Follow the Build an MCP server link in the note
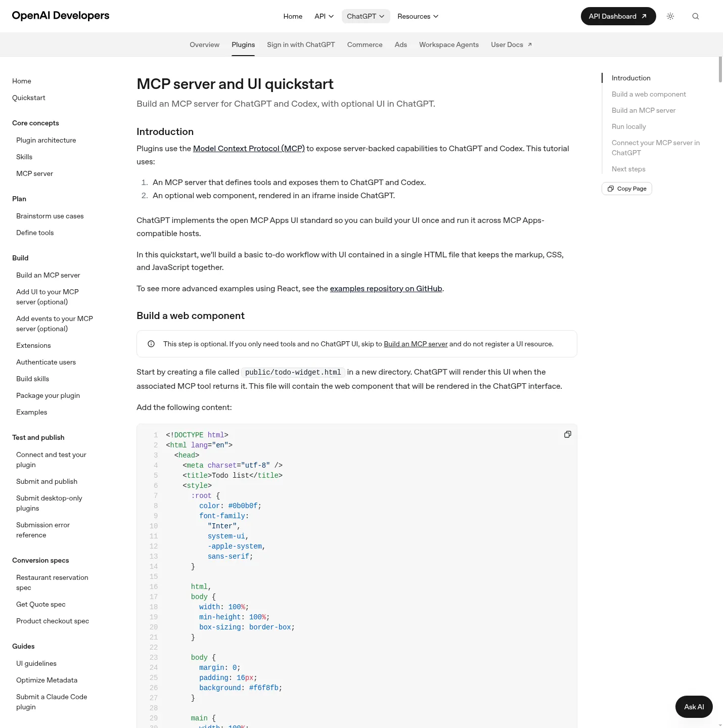The width and height of the screenshot is (728, 728). click(416, 344)
